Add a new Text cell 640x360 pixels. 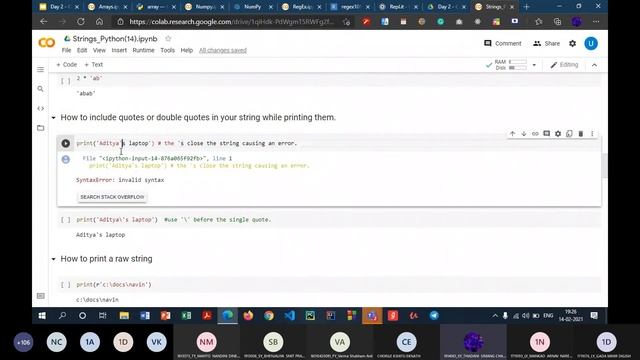click(x=93, y=64)
